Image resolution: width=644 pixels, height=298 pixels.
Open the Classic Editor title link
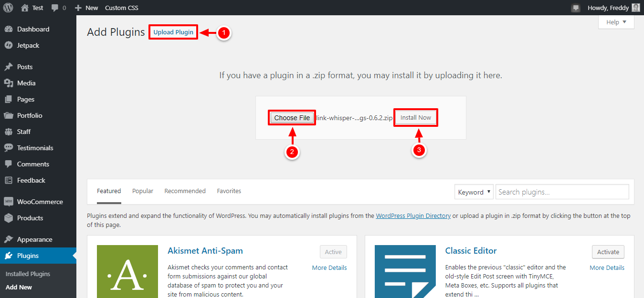point(471,250)
